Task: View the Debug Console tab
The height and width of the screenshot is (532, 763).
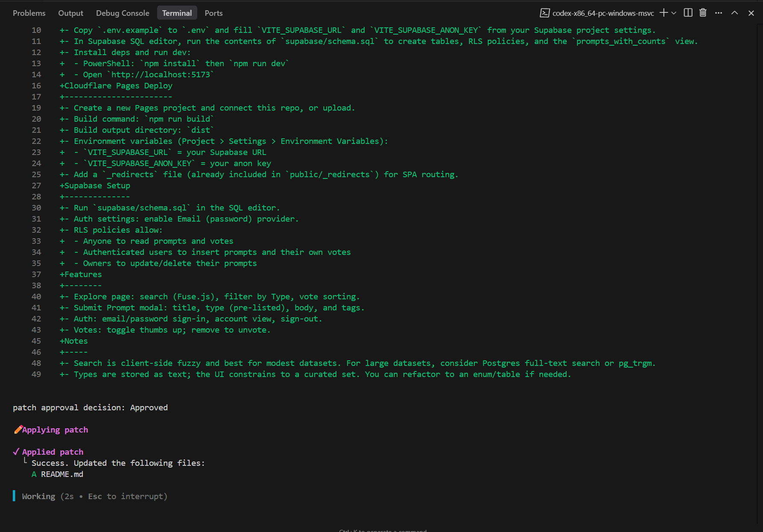Action: pyautogui.click(x=123, y=13)
